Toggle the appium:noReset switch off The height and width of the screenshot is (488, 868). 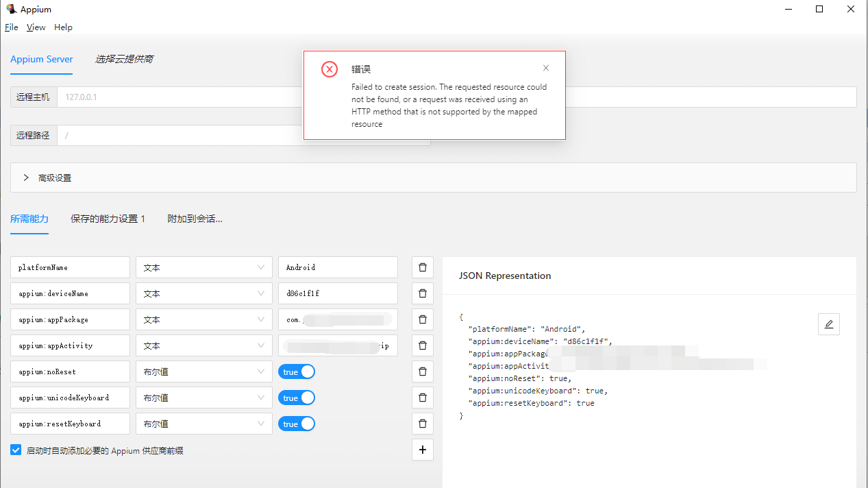297,371
